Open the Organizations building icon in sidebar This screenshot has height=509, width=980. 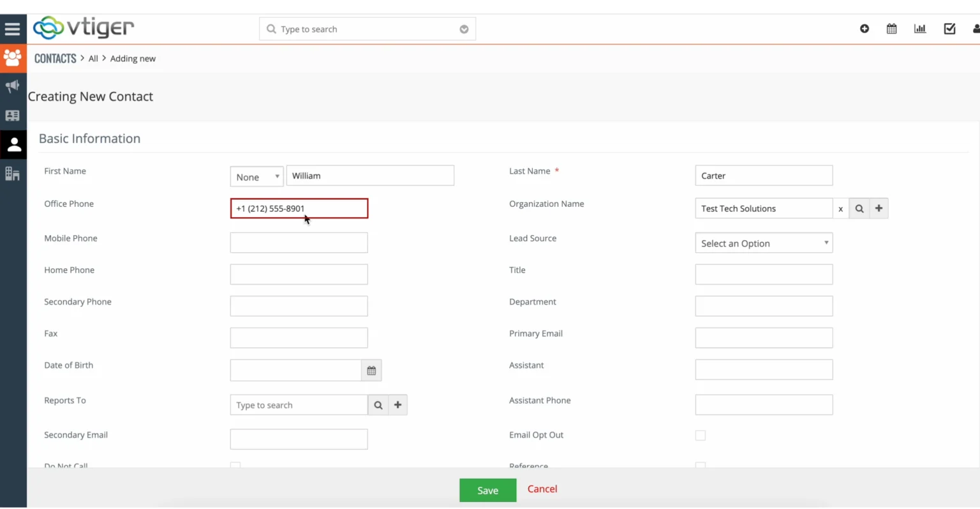click(13, 173)
